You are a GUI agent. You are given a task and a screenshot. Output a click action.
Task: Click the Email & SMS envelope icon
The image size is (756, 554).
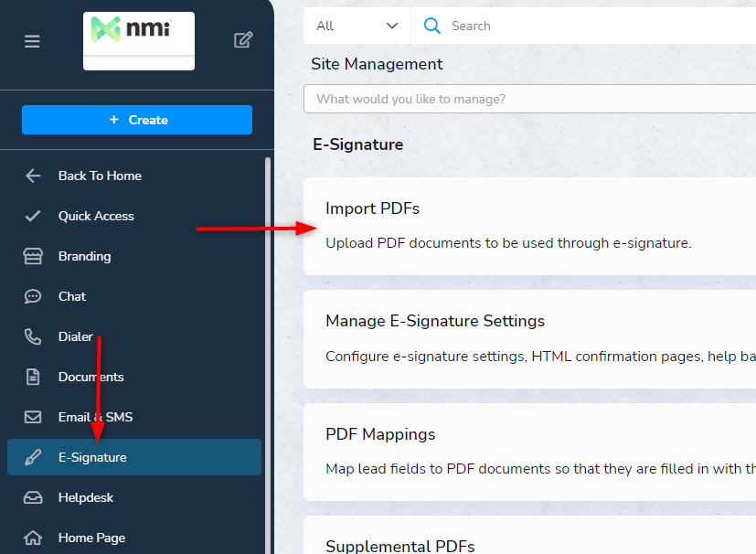click(x=33, y=417)
